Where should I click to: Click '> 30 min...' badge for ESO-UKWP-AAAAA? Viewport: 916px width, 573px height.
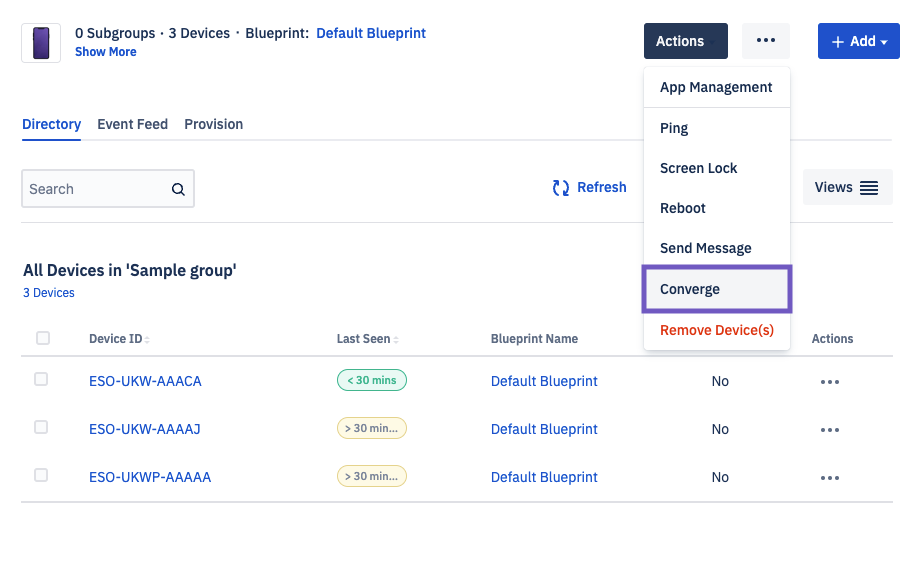pyautogui.click(x=372, y=476)
